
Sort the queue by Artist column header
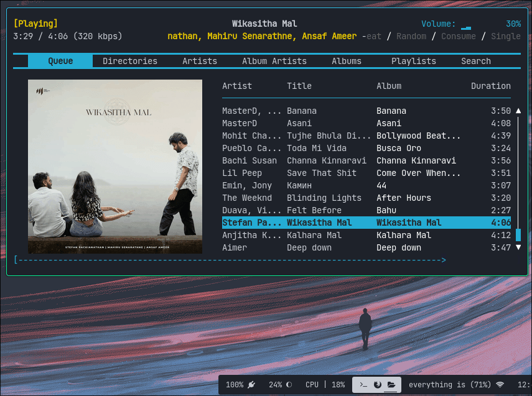tap(237, 86)
